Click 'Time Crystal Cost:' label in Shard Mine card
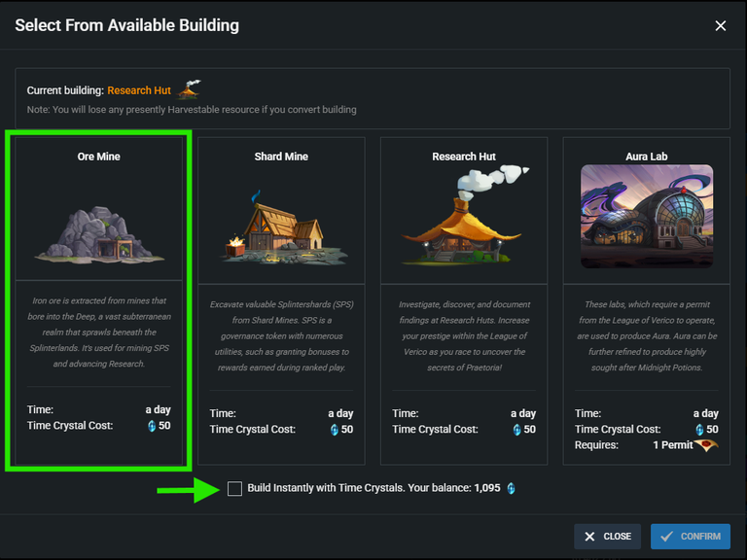 [x=253, y=430]
